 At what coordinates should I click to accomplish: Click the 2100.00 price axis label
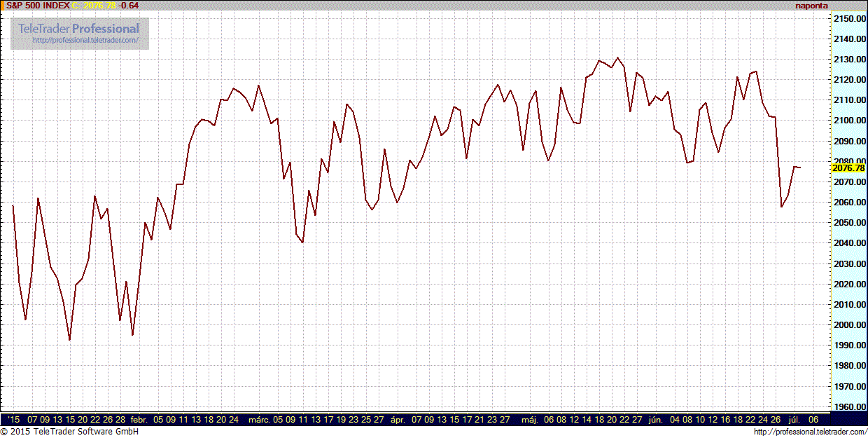(850, 121)
